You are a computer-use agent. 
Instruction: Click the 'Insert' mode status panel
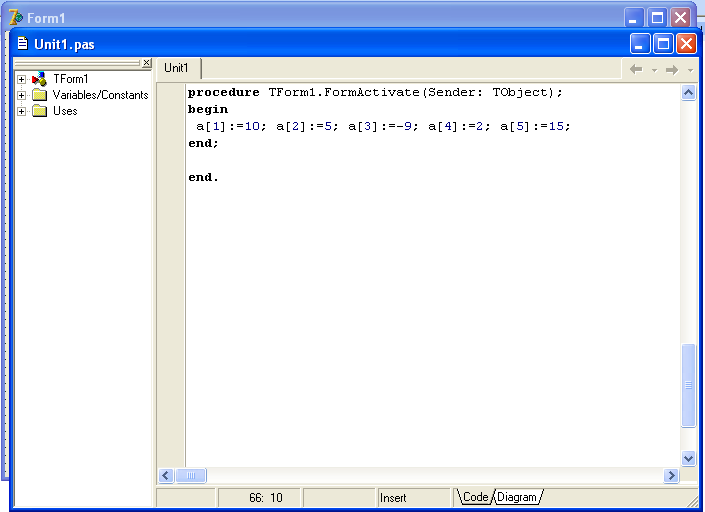(x=414, y=498)
